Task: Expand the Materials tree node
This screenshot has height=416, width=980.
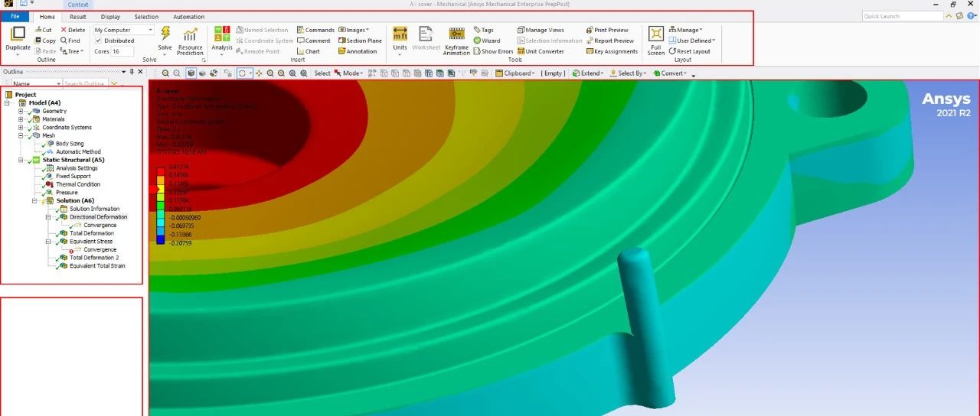Action: (21, 119)
